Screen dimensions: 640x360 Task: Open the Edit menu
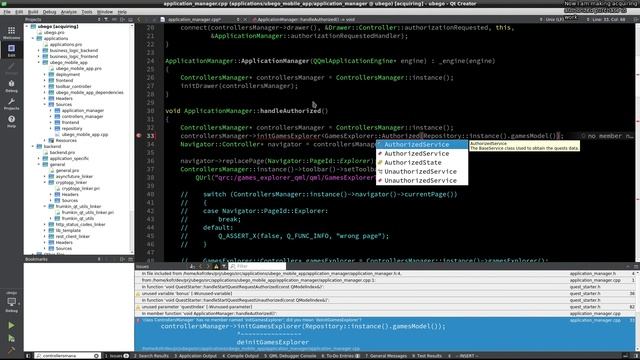pos(19,12)
